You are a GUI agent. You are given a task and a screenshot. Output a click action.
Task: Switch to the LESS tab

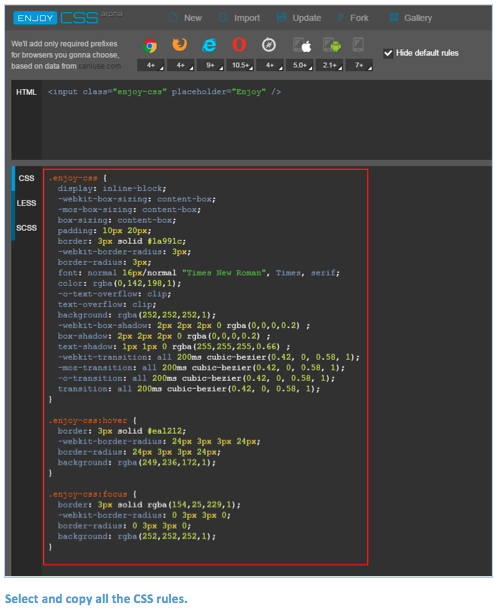click(x=26, y=203)
